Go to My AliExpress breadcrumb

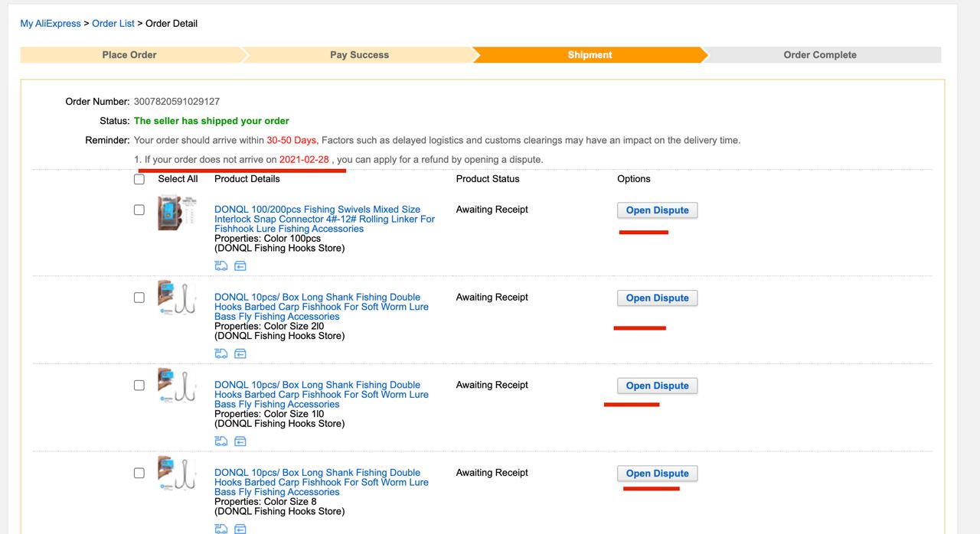pyautogui.click(x=51, y=24)
